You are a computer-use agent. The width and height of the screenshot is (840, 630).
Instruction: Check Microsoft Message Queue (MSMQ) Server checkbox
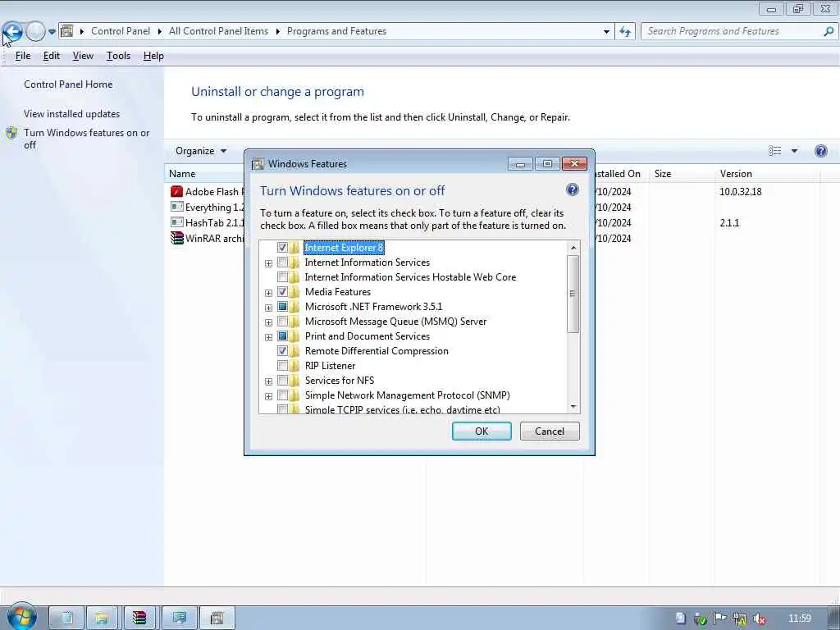pyautogui.click(x=282, y=322)
